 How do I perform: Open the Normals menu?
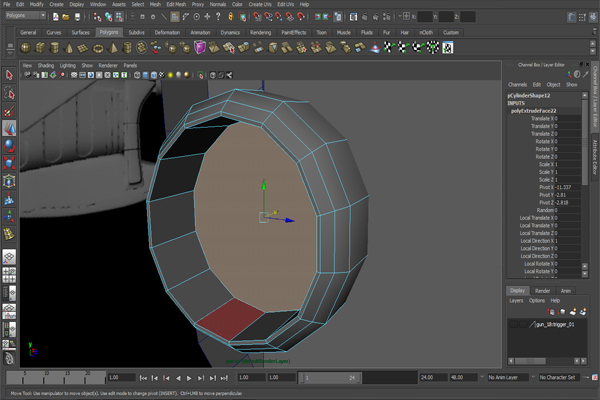[218, 4]
